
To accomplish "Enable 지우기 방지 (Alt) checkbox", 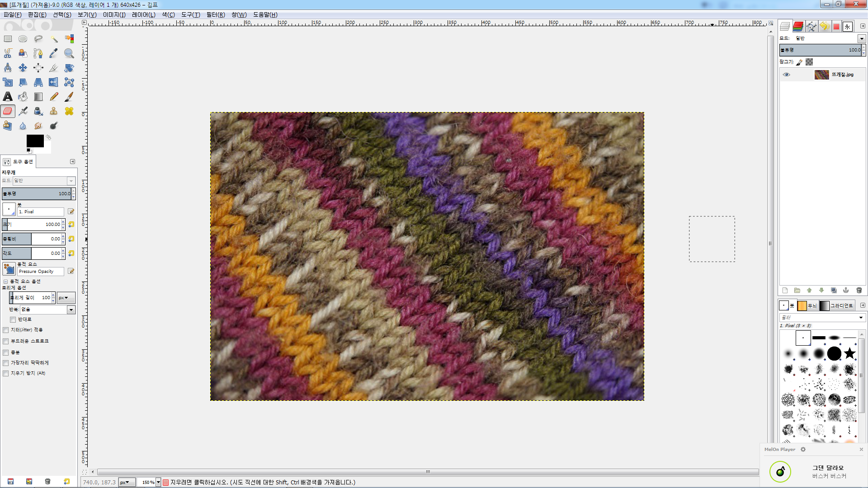I will (x=6, y=374).
